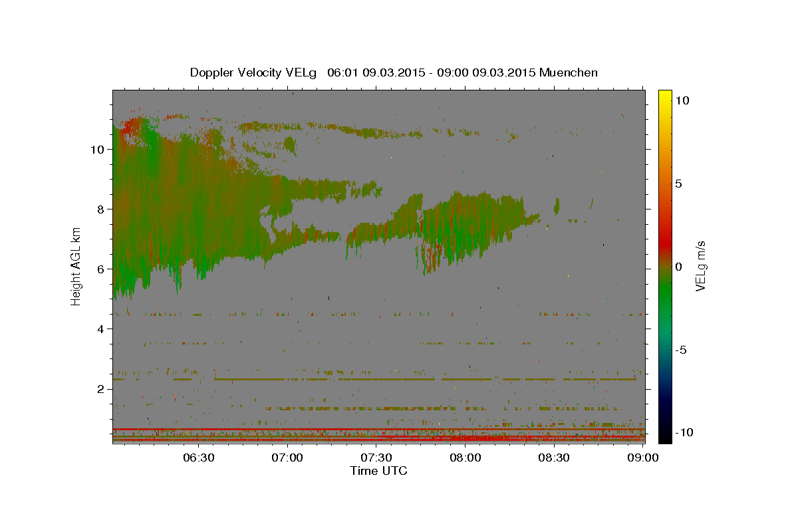Screen dimensions: 798x532
Task: Click the colorbar label '-5'
Action: pos(682,350)
